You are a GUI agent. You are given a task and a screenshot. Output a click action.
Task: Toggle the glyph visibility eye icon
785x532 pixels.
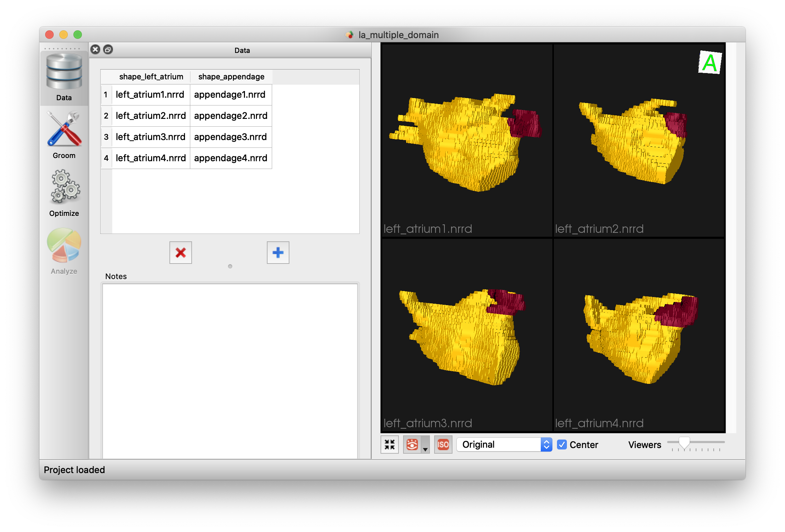click(412, 445)
